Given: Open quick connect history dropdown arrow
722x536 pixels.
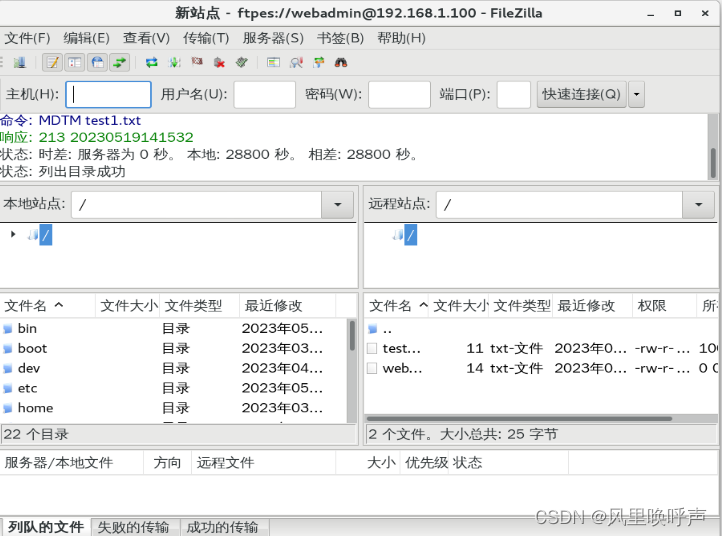Looking at the screenshot, I should [636, 94].
